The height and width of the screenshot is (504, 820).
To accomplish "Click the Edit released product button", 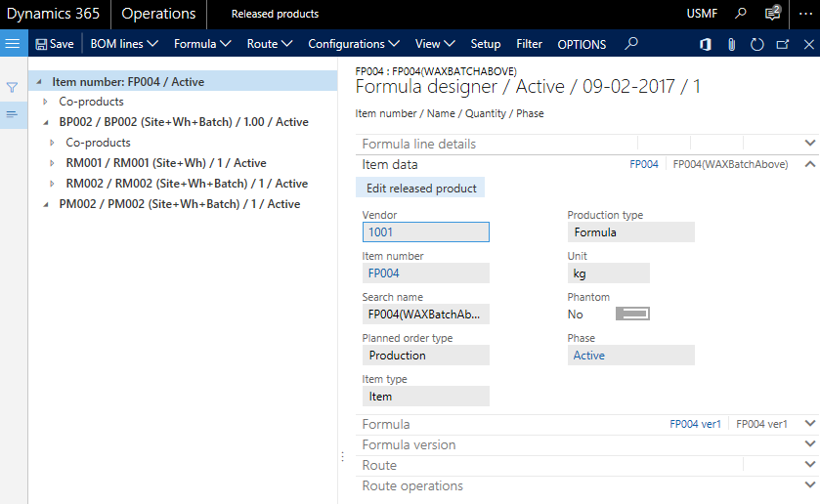I will [x=421, y=188].
